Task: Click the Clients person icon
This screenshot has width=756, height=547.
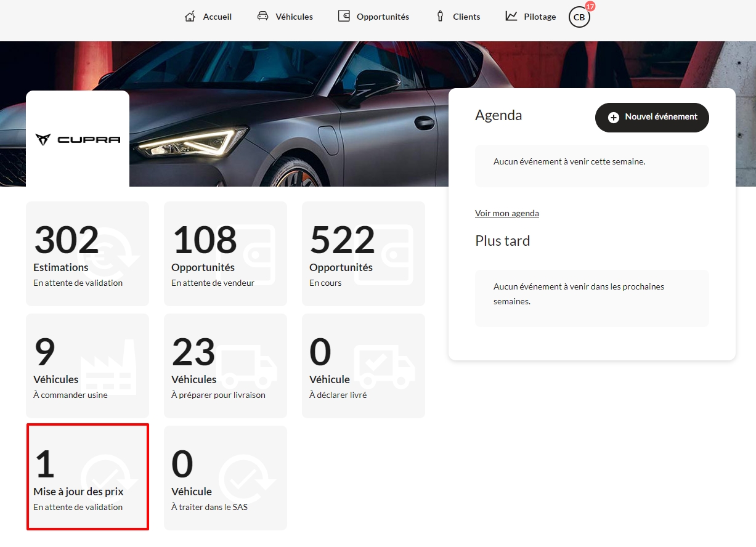Action: (440, 16)
